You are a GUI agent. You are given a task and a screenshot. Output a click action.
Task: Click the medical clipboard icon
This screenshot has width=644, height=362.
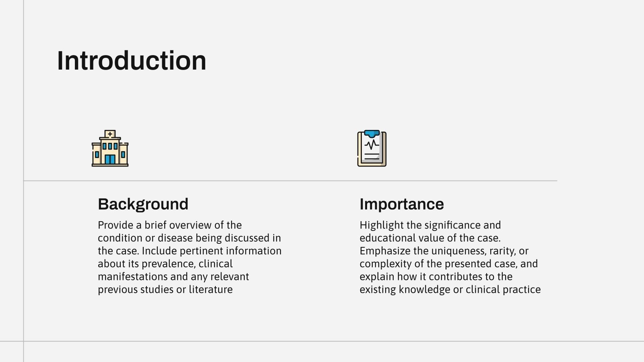(x=372, y=148)
